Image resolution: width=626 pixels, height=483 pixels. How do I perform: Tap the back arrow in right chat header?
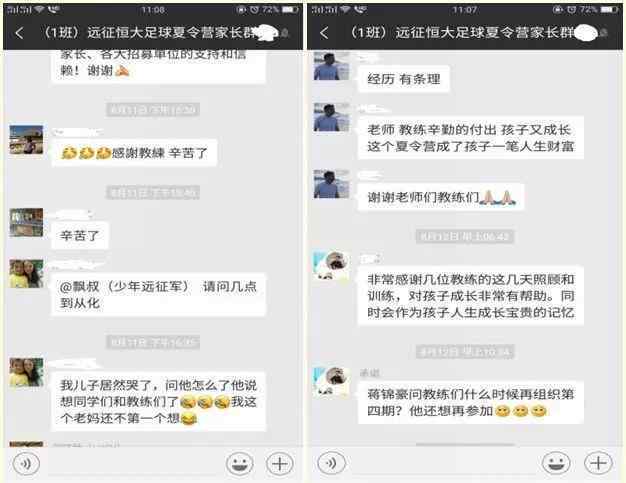tap(324, 33)
